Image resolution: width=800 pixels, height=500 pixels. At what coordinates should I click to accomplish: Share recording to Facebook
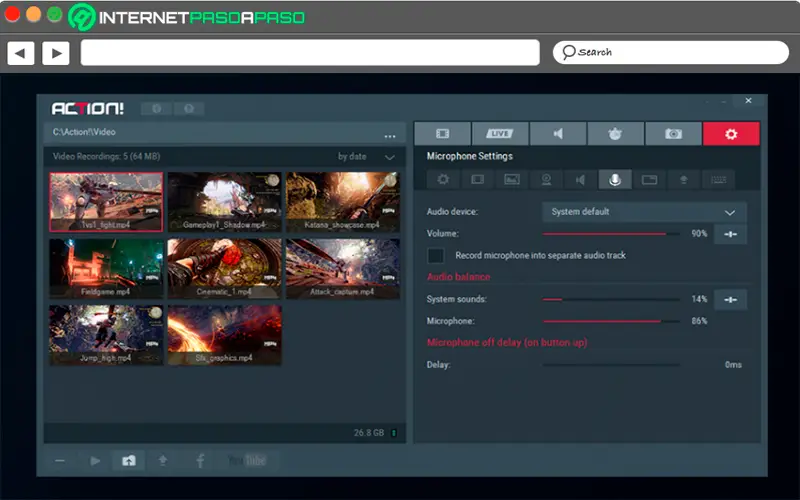click(x=200, y=461)
